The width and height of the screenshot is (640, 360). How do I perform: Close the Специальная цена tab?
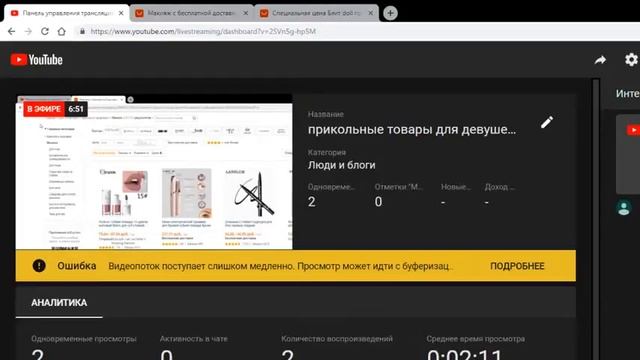click(371, 13)
